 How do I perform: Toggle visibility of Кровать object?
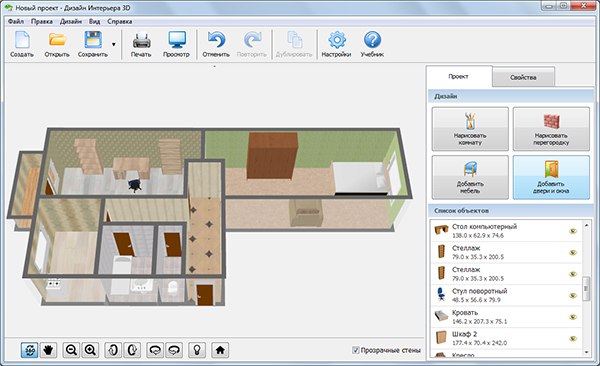pyautogui.click(x=573, y=317)
